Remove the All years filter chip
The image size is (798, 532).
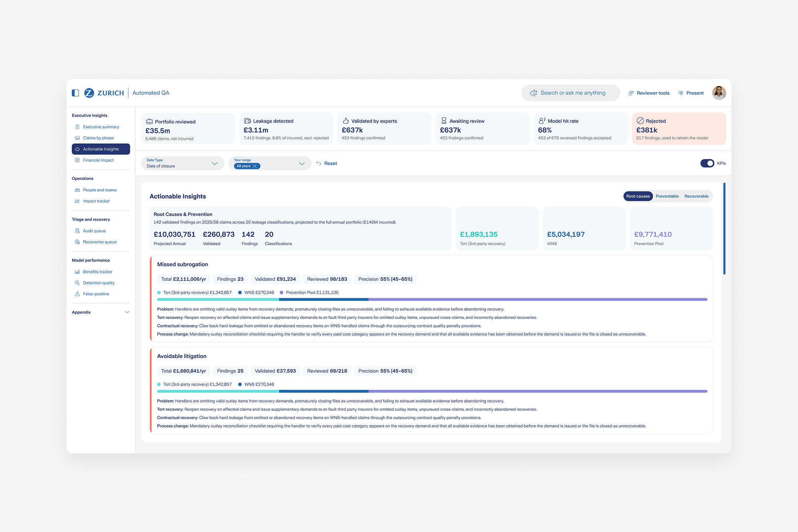click(255, 166)
